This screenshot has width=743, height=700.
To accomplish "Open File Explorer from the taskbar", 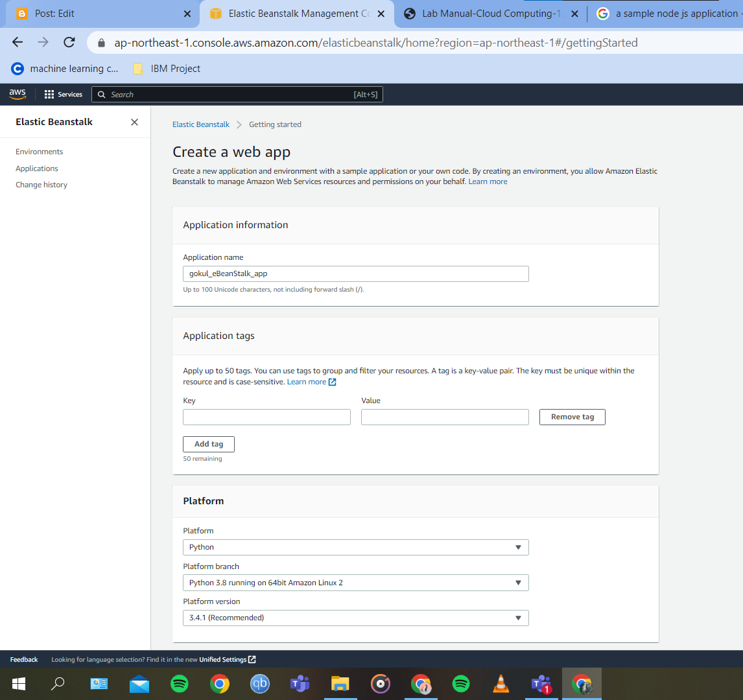I will coord(340,683).
